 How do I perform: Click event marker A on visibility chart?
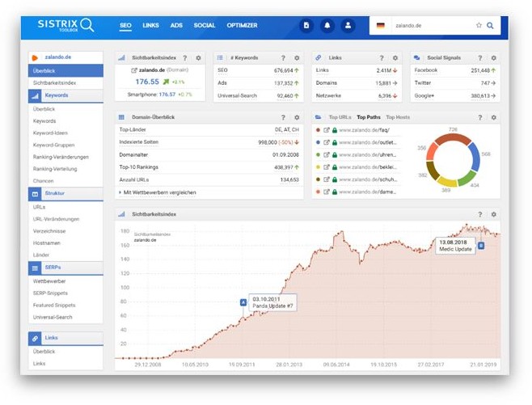click(243, 302)
